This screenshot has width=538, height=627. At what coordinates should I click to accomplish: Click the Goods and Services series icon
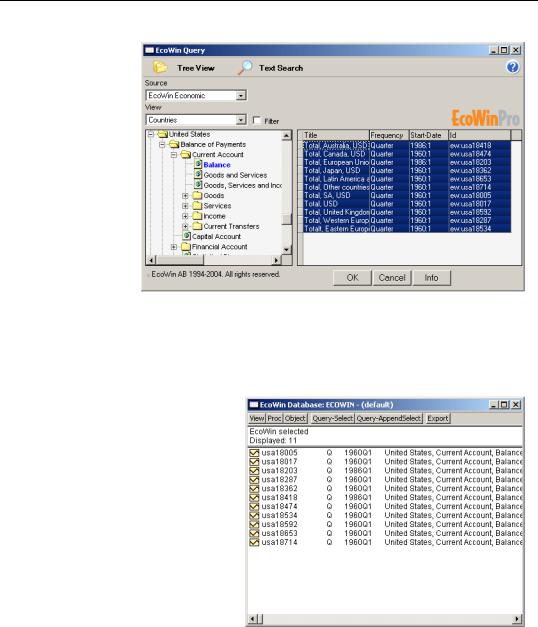198,174
